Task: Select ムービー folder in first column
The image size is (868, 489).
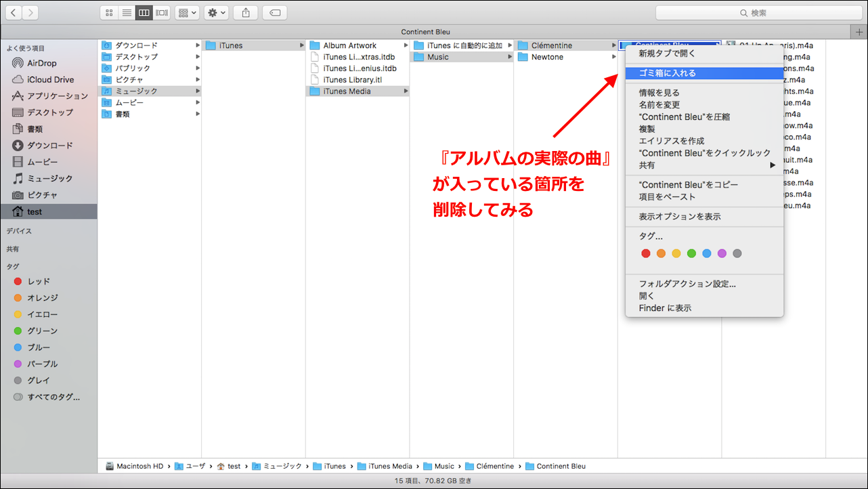Action: coord(150,102)
